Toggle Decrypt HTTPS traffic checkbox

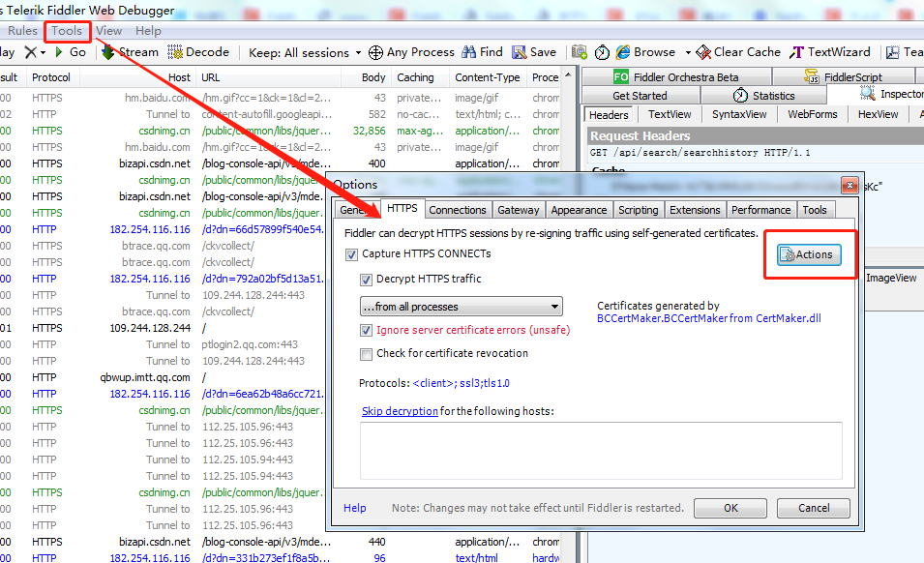(x=366, y=280)
